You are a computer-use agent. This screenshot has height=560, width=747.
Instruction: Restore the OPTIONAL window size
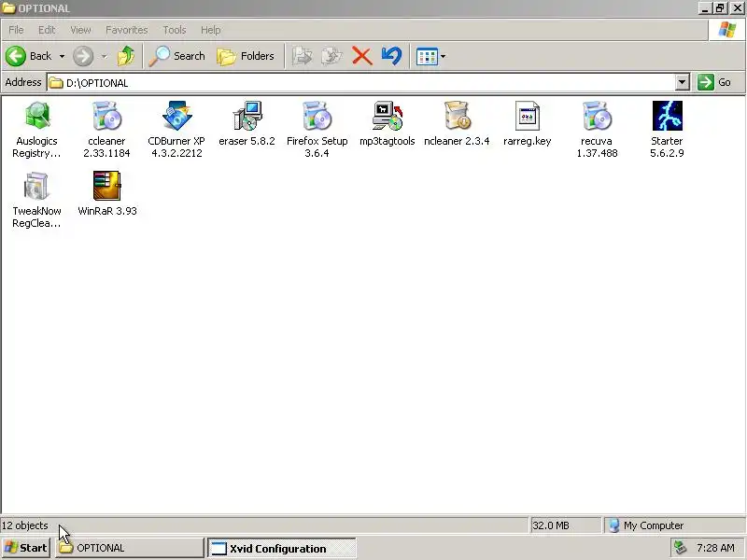click(720, 8)
